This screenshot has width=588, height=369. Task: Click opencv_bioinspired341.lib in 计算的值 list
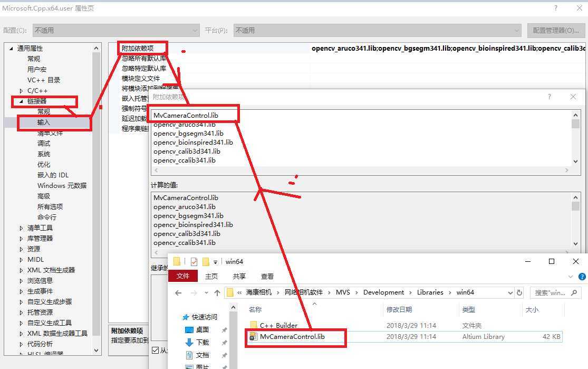click(193, 225)
